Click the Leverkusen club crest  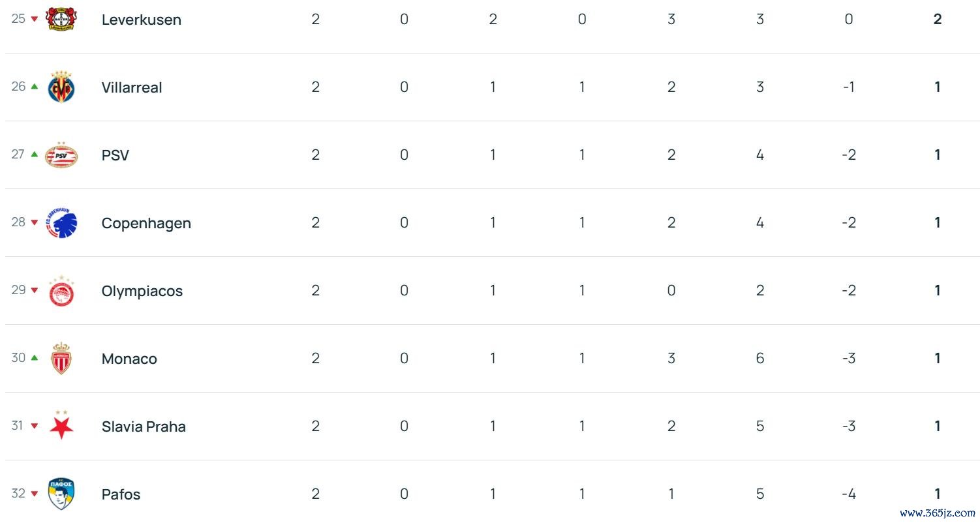tap(62, 19)
